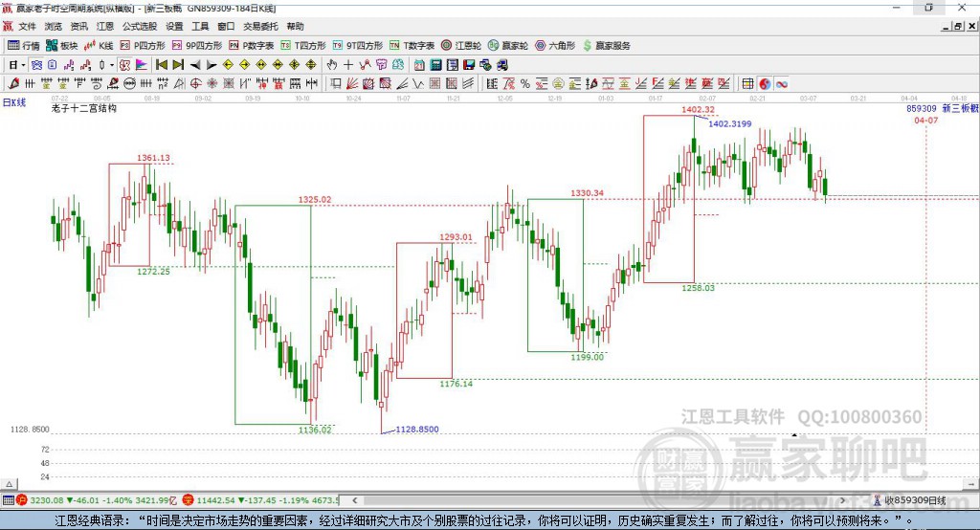This screenshot has height=530, width=980.
Task: Select the zigzag wave line tool
Action: (x=418, y=84)
